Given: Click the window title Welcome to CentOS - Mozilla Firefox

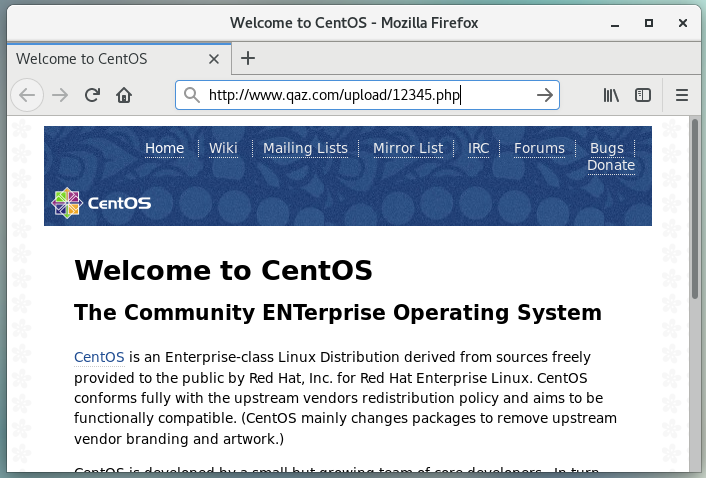Looking at the screenshot, I should point(354,23).
